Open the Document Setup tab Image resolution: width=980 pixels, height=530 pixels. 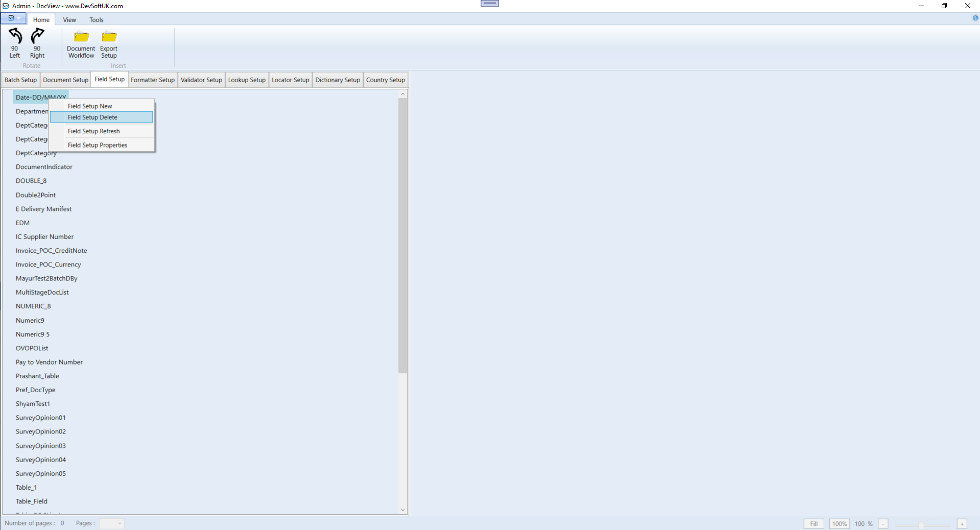pyautogui.click(x=65, y=80)
